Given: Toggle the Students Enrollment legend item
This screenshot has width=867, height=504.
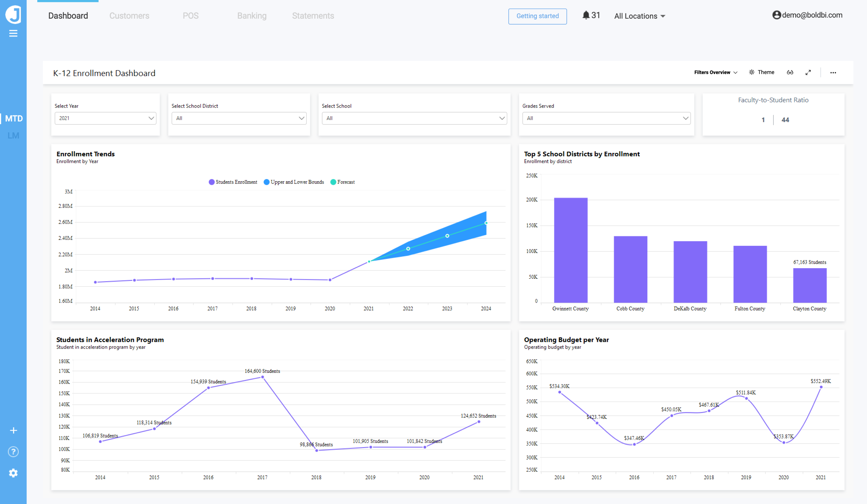Looking at the screenshot, I should [x=233, y=182].
